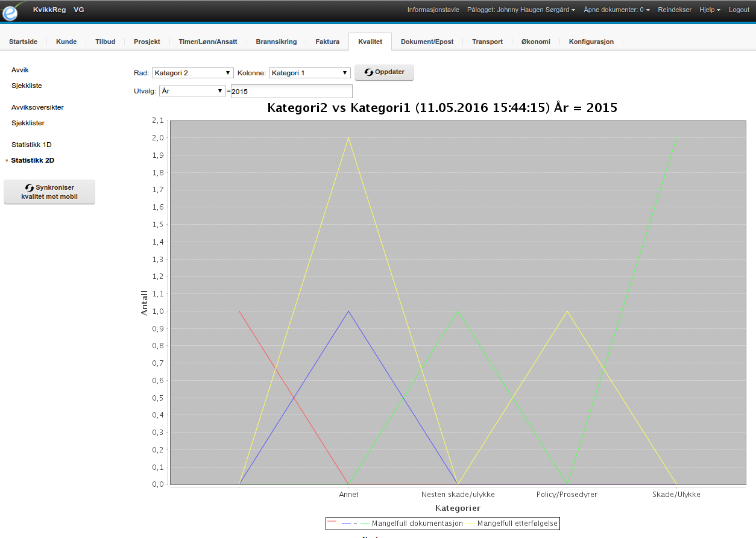Click the KvikkReg logo icon

[x=13, y=11]
